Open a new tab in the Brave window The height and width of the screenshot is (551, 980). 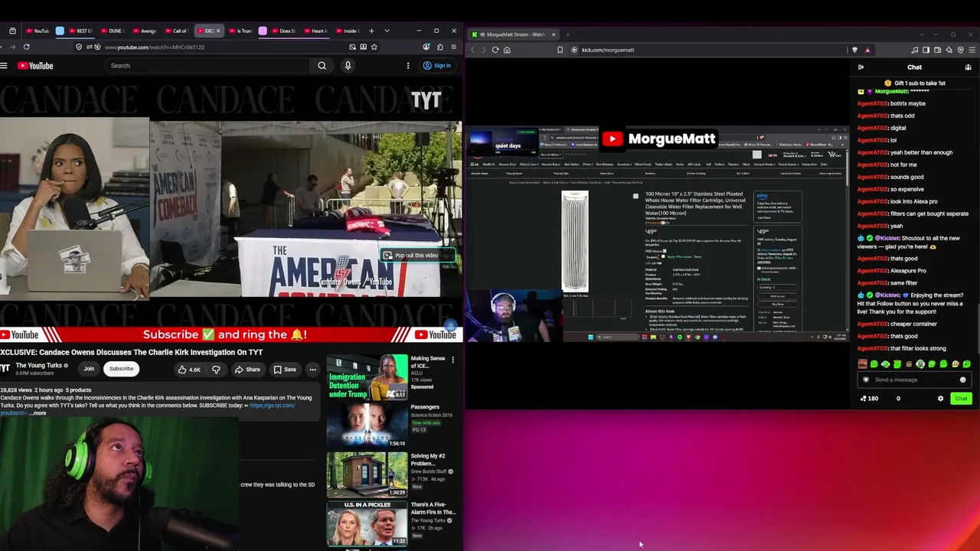pos(567,34)
